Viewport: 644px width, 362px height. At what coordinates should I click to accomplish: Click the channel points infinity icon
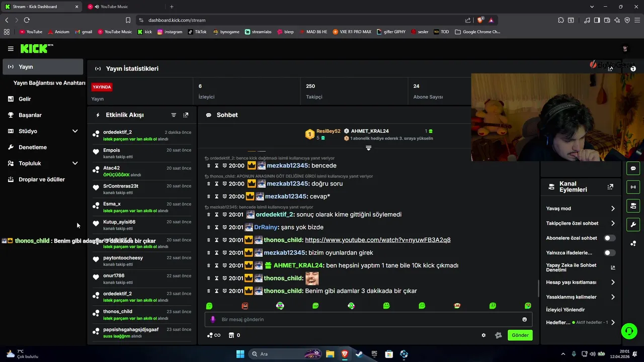(x=214, y=335)
